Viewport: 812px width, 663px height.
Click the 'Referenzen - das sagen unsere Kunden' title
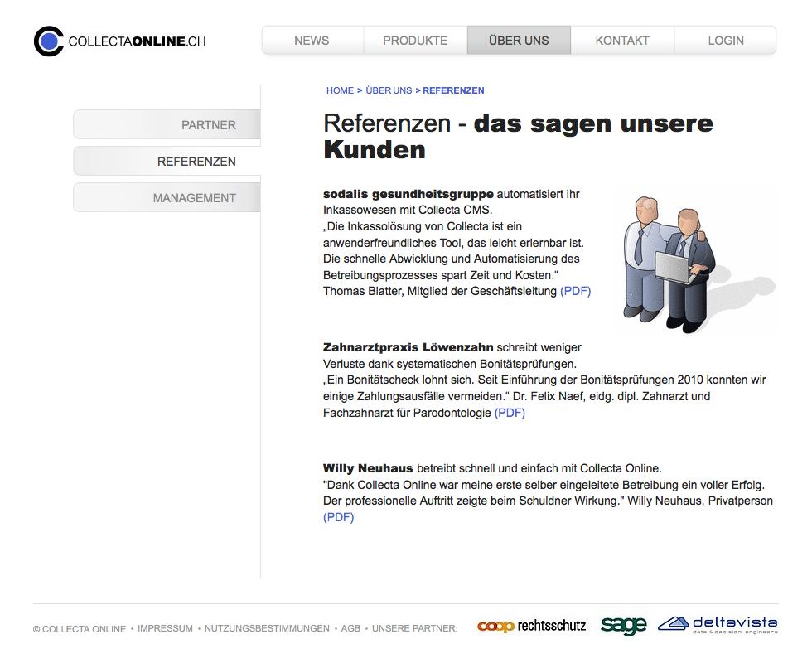tap(518, 137)
